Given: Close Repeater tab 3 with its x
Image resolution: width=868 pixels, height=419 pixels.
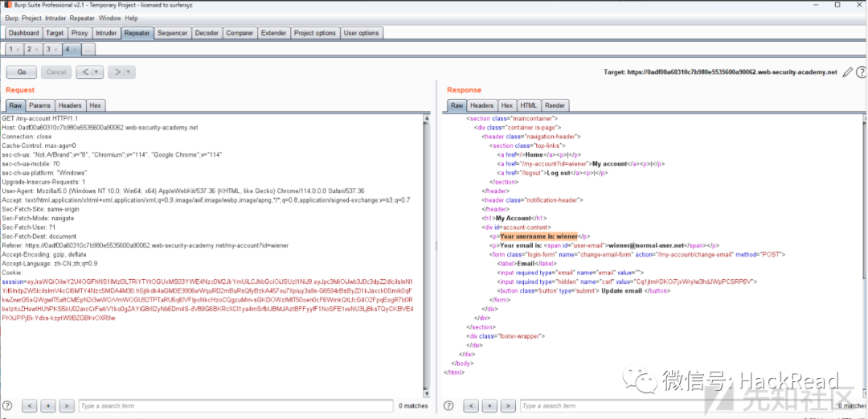Looking at the screenshot, I should pyautogui.click(x=56, y=50).
